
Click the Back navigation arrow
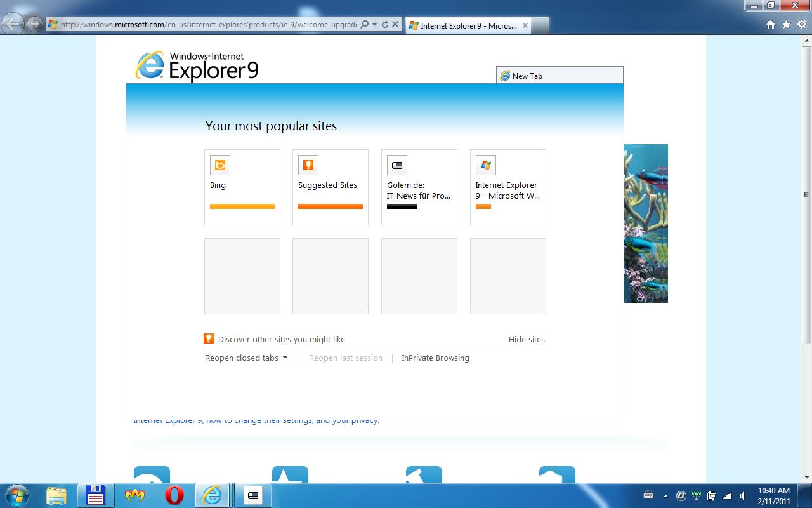13,23
